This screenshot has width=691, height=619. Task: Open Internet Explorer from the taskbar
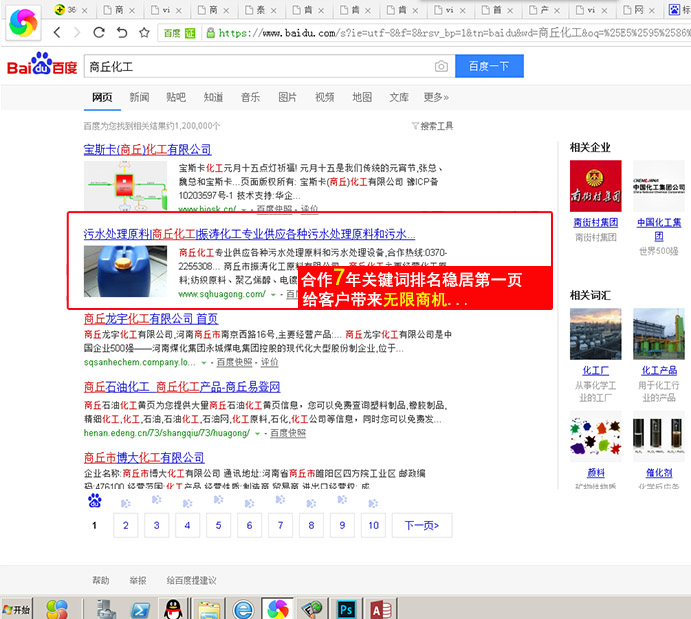pos(243,610)
